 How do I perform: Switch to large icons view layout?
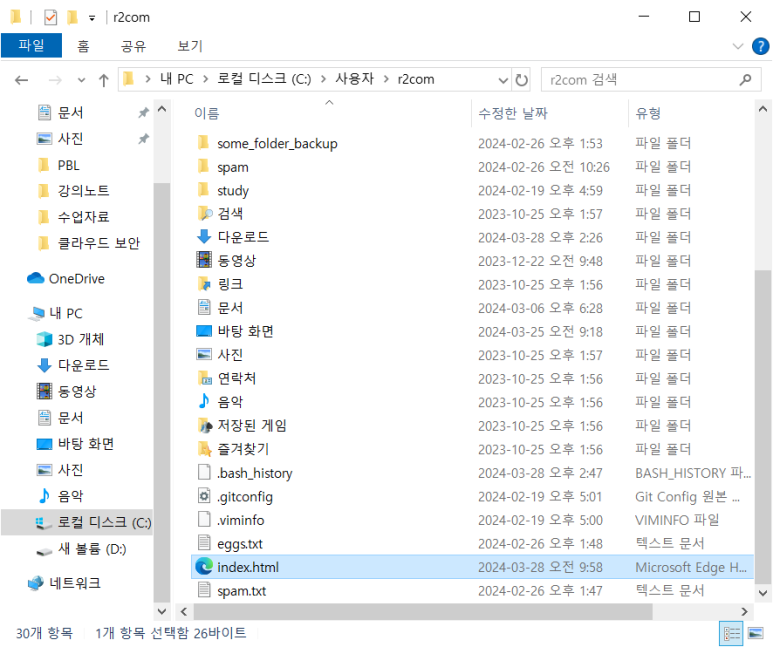(756, 634)
